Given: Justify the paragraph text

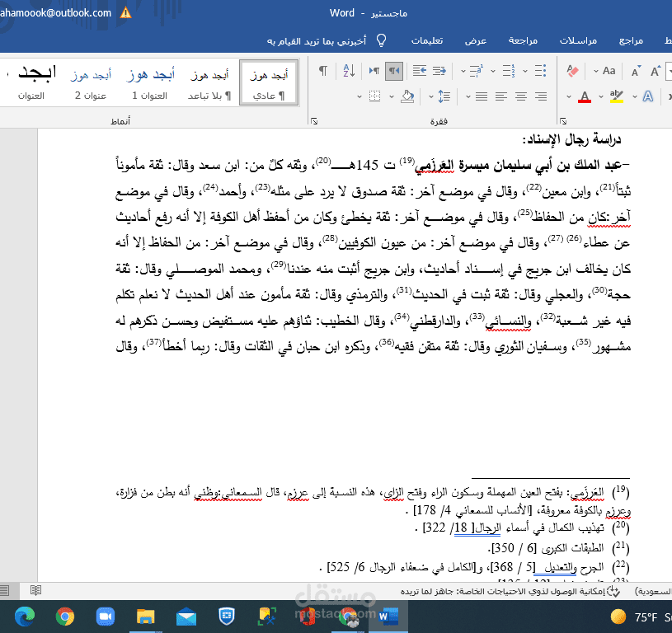Looking at the screenshot, I should pyautogui.click(x=482, y=96).
